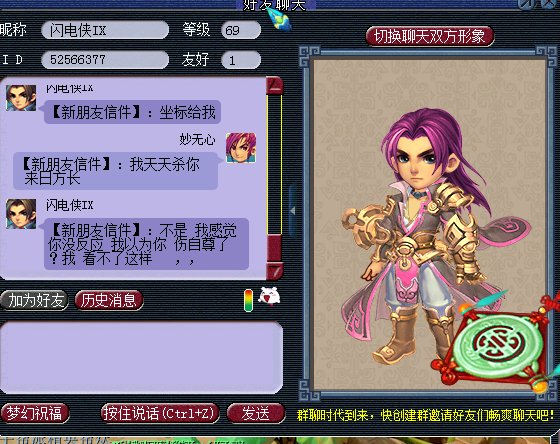Toggle 切换聊天双方形象 character display
Viewport: 560px width, 444px height.
coord(430,36)
